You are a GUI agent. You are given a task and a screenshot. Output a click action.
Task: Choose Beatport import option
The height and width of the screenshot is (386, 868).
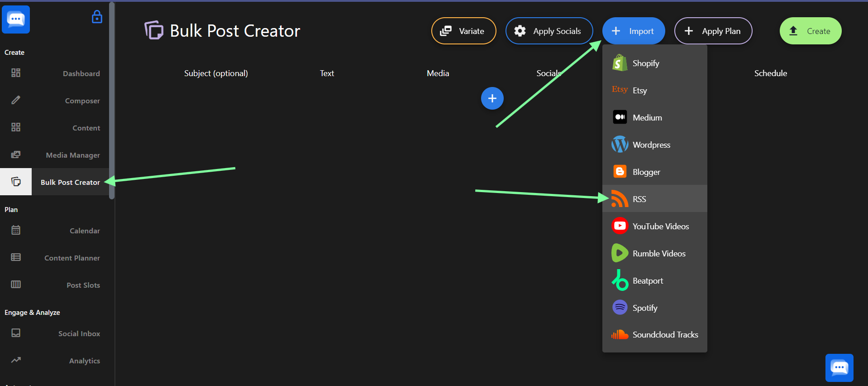point(655,280)
